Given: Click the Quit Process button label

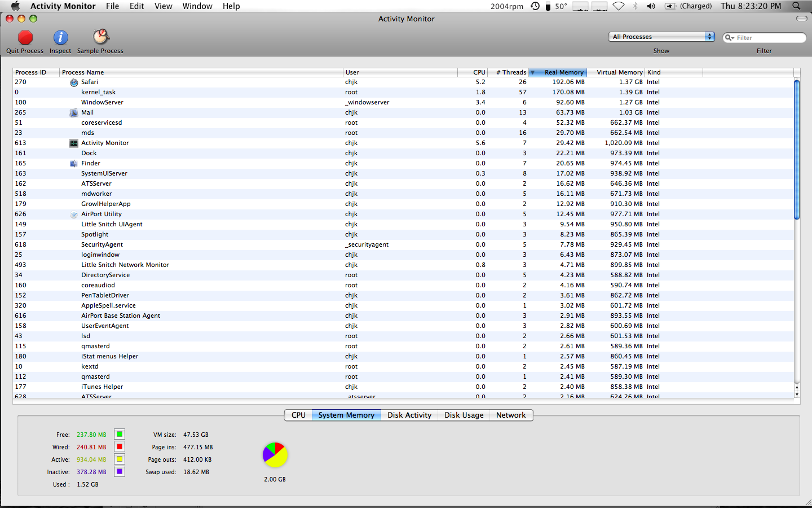Looking at the screenshot, I should (25, 51).
